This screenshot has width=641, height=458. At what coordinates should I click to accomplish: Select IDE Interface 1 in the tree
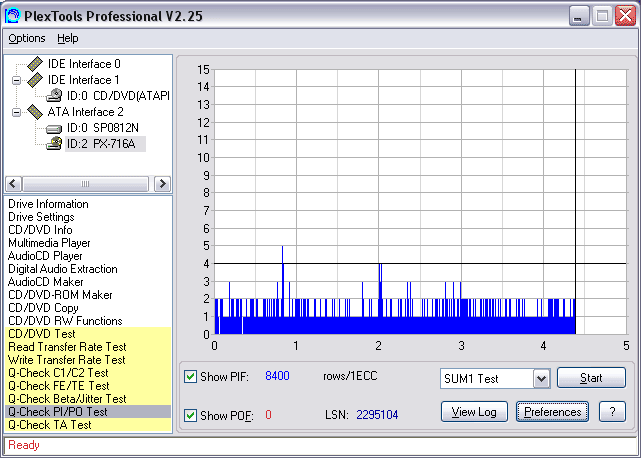click(x=84, y=80)
